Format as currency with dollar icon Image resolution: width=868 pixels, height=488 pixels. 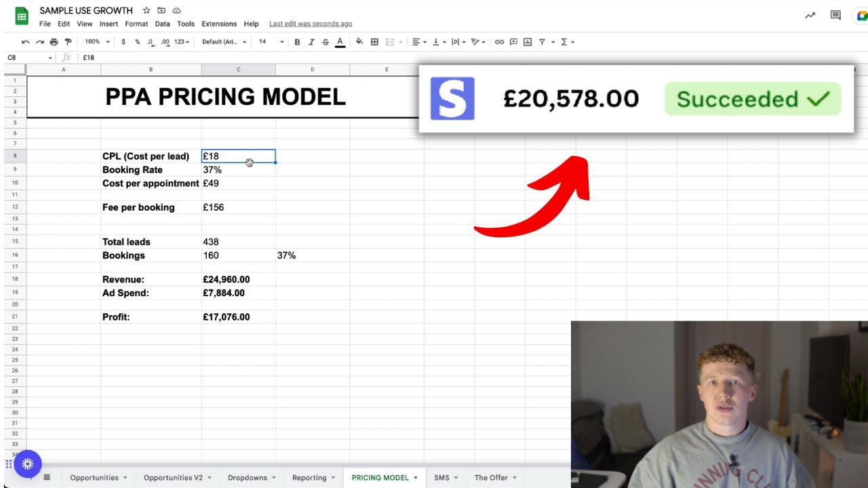click(x=123, y=42)
